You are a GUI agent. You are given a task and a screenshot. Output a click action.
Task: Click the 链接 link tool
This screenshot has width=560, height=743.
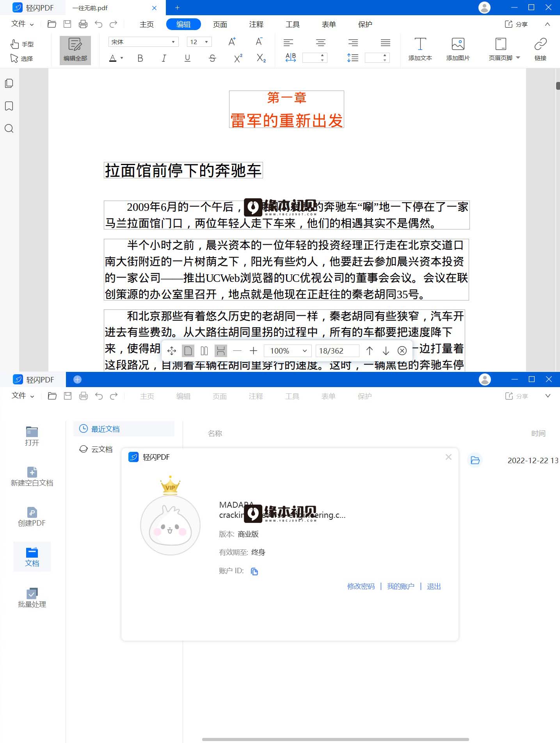pyautogui.click(x=540, y=50)
